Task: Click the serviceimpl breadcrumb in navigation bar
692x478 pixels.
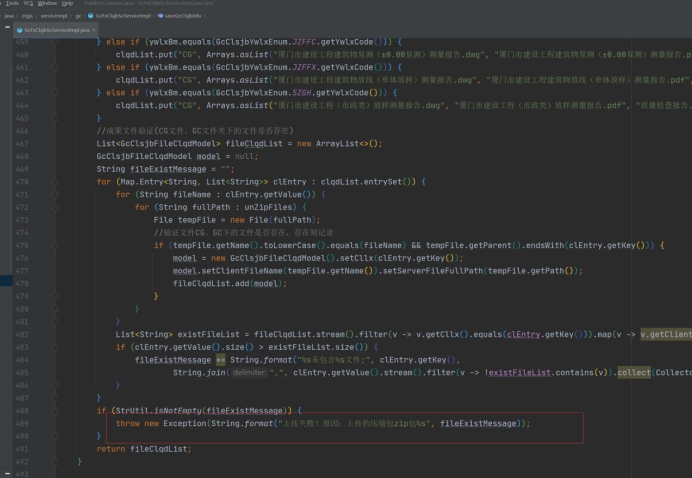Action: point(54,16)
